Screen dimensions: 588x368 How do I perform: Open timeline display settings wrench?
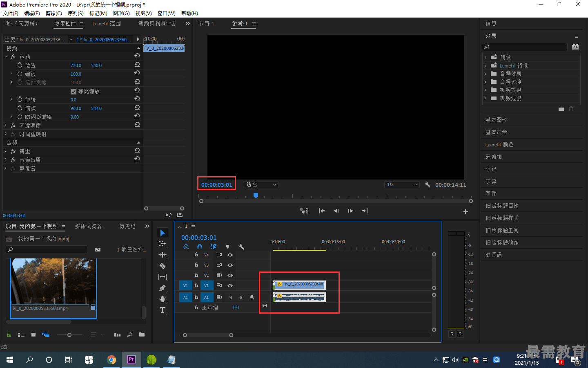(241, 247)
